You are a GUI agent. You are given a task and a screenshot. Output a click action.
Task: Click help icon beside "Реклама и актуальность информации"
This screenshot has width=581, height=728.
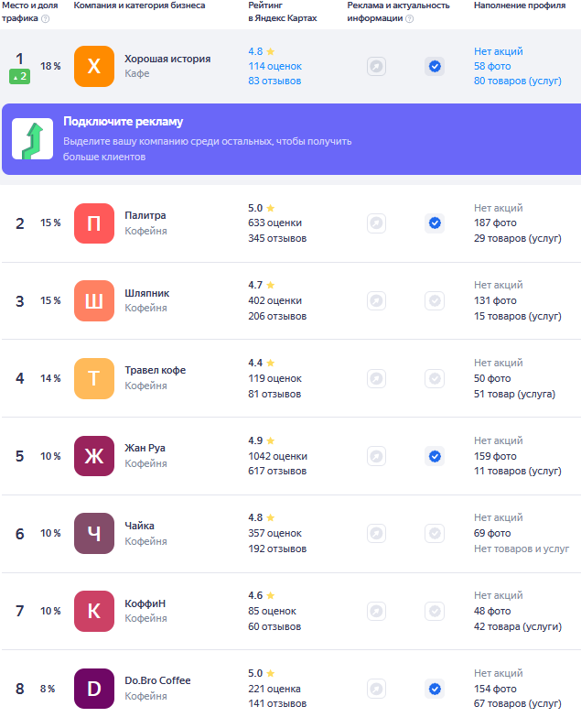click(409, 18)
